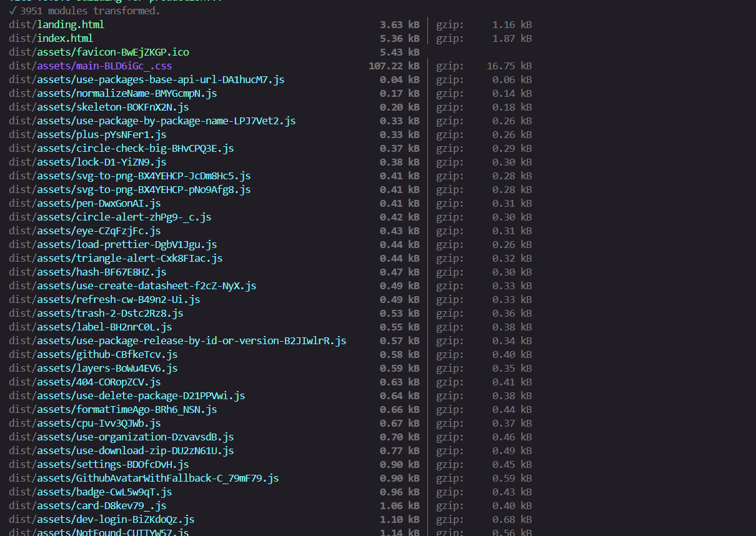Click the 107.22 kB size value
The width and height of the screenshot is (756, 536).
(394, 66)
